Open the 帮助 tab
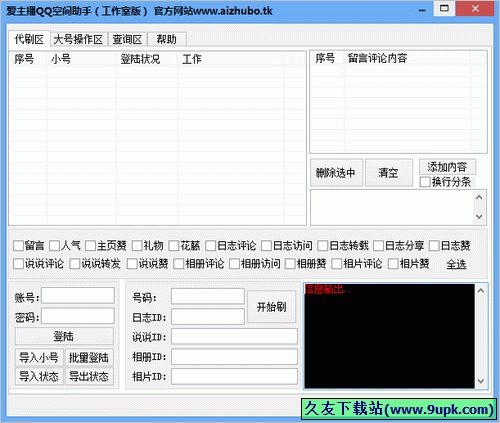The width and height of the screenshot is (500, 423). [167, 39]
